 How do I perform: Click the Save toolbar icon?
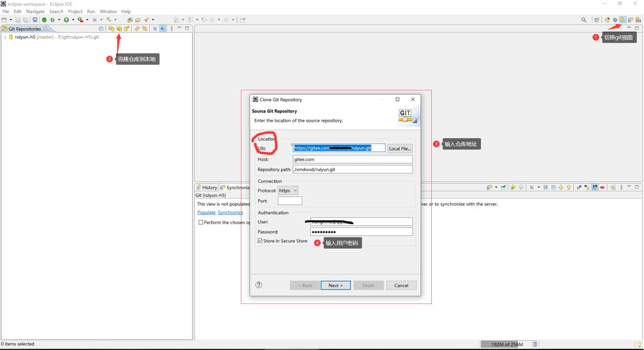tap(18, 20)
